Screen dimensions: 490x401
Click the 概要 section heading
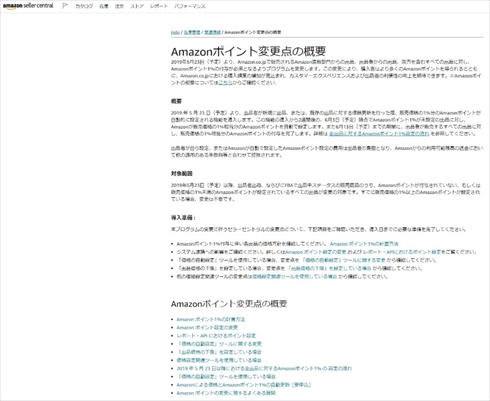click(x=176, y=101)
